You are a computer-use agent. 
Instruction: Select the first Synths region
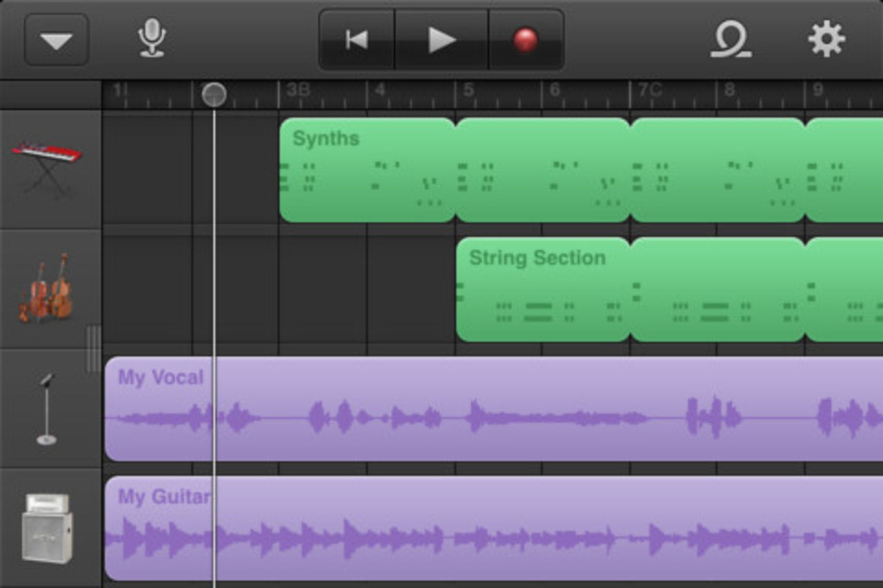click(368, 170)
